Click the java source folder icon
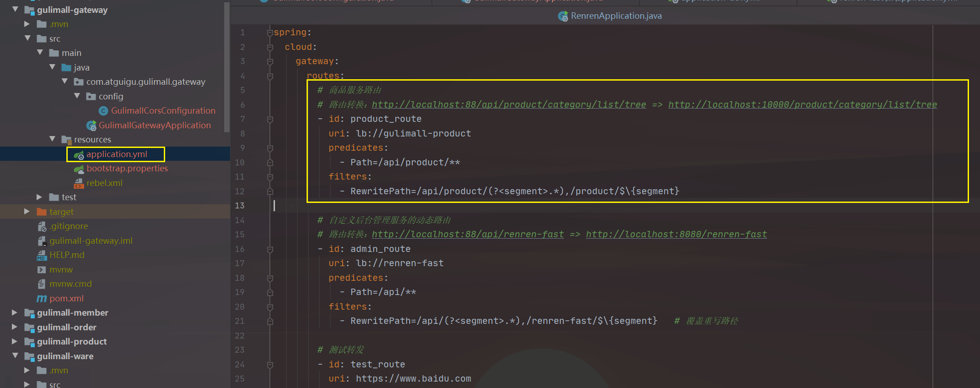The image size is (980, 388). (66, 68)
